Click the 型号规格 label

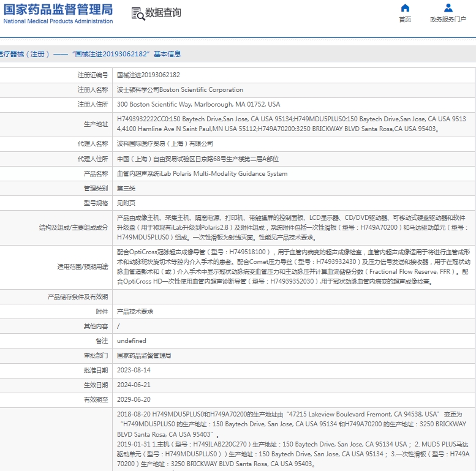(x=96, y=203)
